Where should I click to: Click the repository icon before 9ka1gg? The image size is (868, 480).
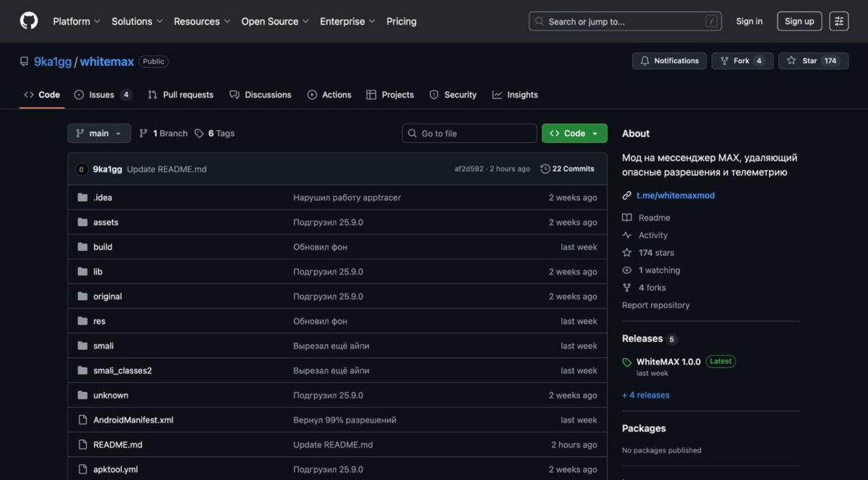coord(25,61)
